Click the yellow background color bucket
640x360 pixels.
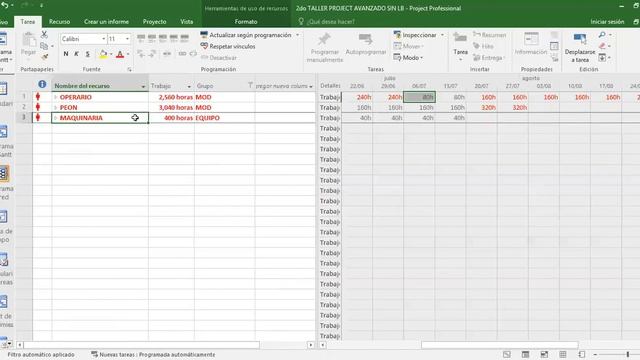(x=103, y=54)
